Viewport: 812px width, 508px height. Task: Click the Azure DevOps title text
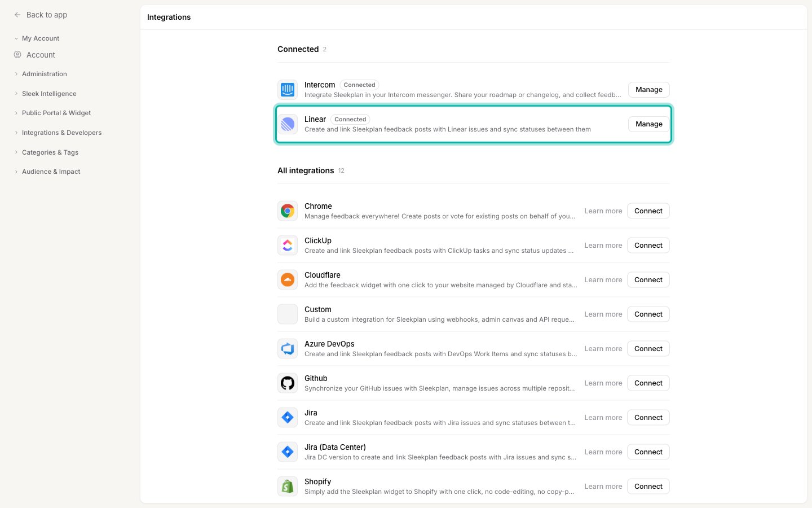click(329, 344)
